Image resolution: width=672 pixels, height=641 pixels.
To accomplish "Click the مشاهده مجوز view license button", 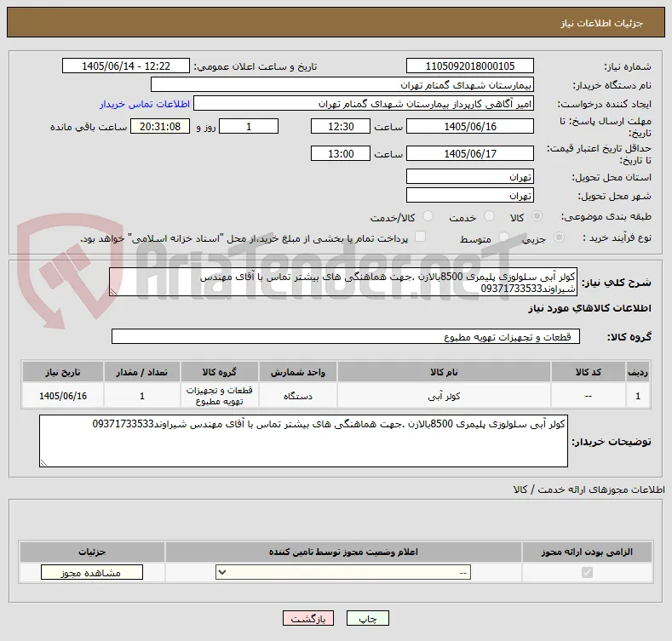I will pos(92,572).
